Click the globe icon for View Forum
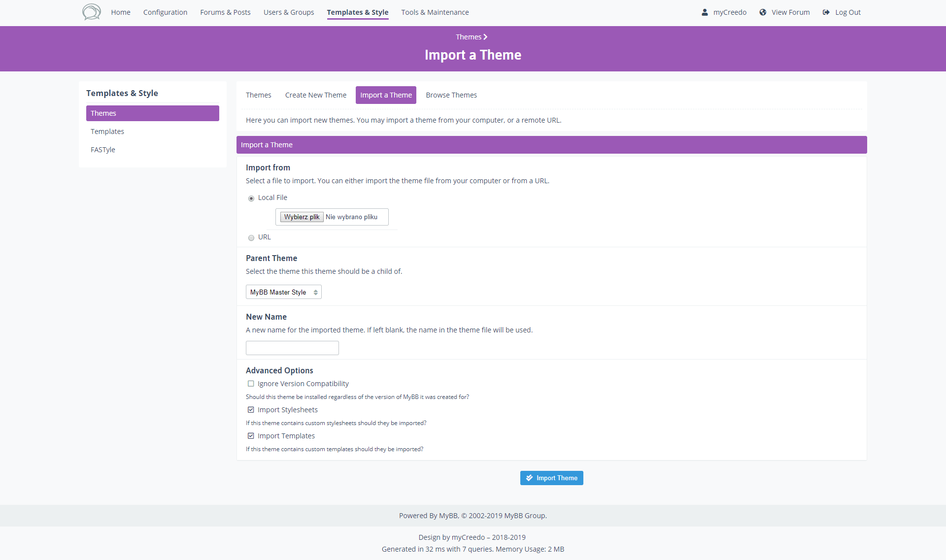The height and width of the screenshot is (560, 946). [763, 12]
